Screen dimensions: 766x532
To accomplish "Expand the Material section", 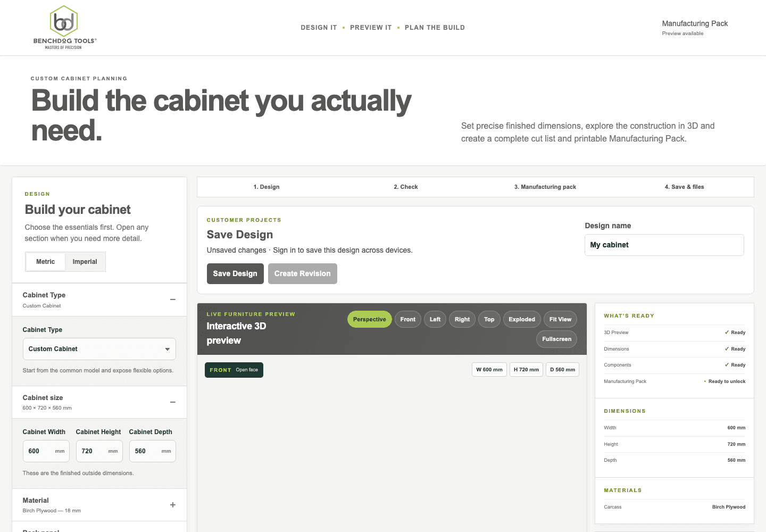I will (173, 505).
